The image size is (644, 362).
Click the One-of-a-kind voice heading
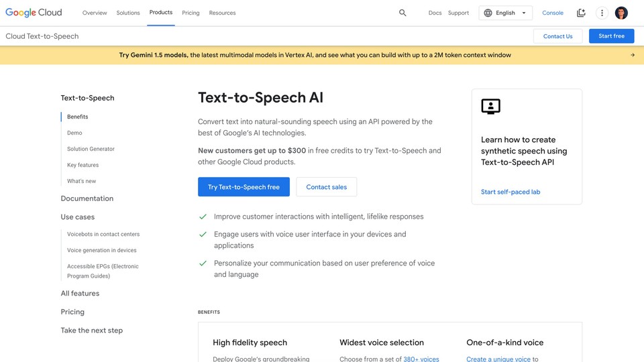click(504, 343)
